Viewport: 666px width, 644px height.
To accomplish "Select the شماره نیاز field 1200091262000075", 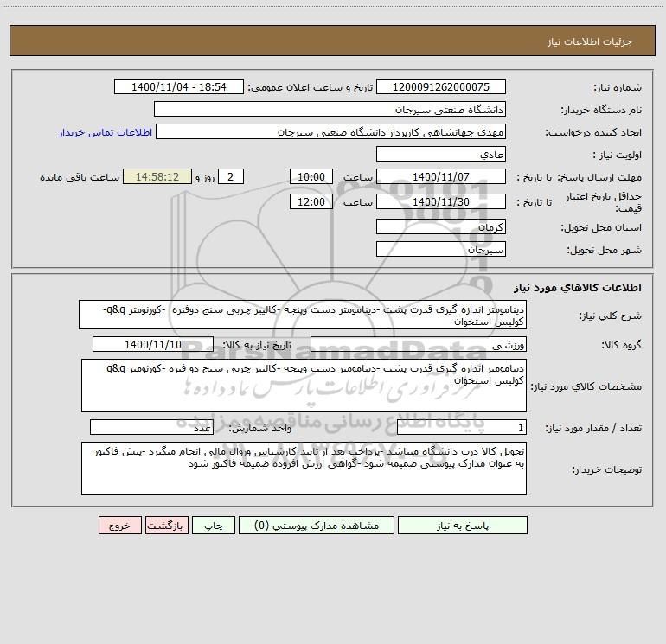I will 441,86.
